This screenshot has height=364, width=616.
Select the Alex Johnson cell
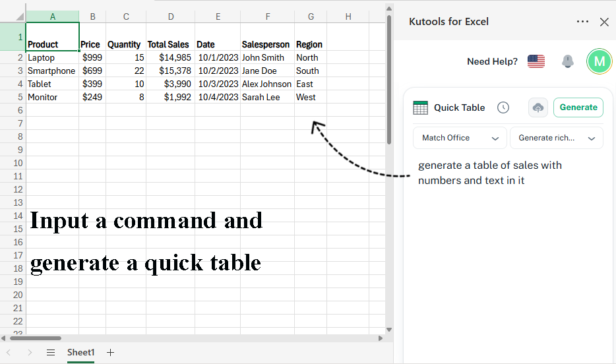[x=267, y=84]
